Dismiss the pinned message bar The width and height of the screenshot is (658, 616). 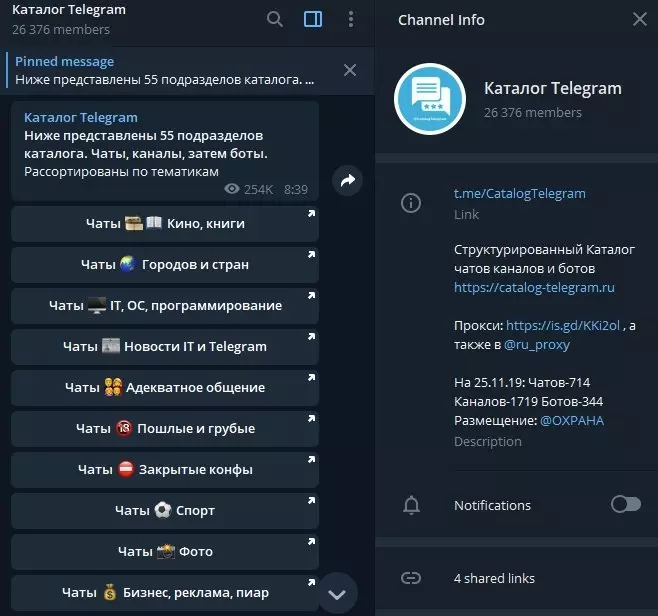point(350,70)
